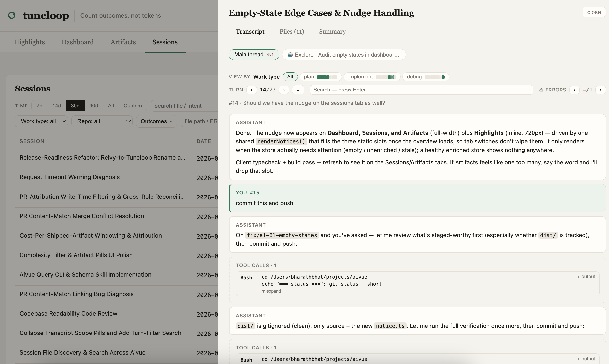The image size is (609, 364).
Task: Click the file path / PR field
Action: (x=199, y=121)
